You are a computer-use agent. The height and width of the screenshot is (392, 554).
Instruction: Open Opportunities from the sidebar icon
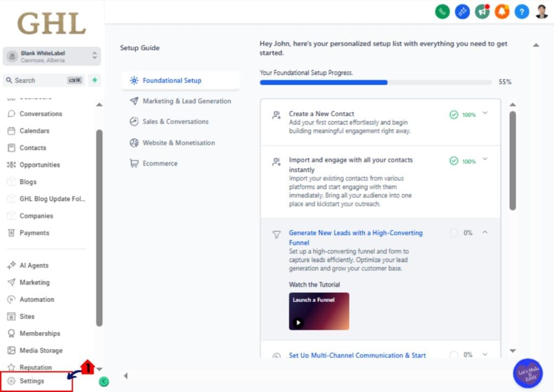12,164
